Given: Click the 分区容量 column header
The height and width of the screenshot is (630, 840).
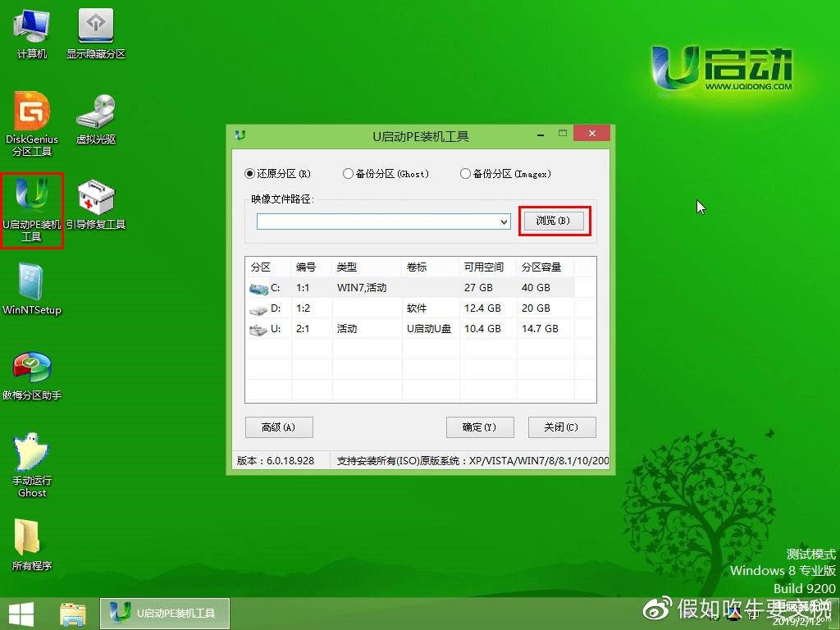Looking at the screenshot, I should click(x=546, y=267).
